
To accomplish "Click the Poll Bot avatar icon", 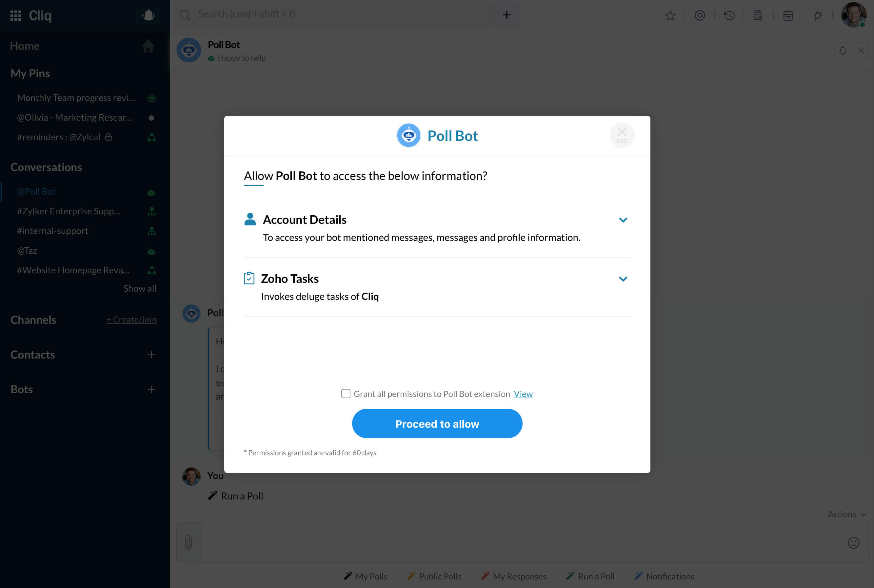I will coord(408,135).
